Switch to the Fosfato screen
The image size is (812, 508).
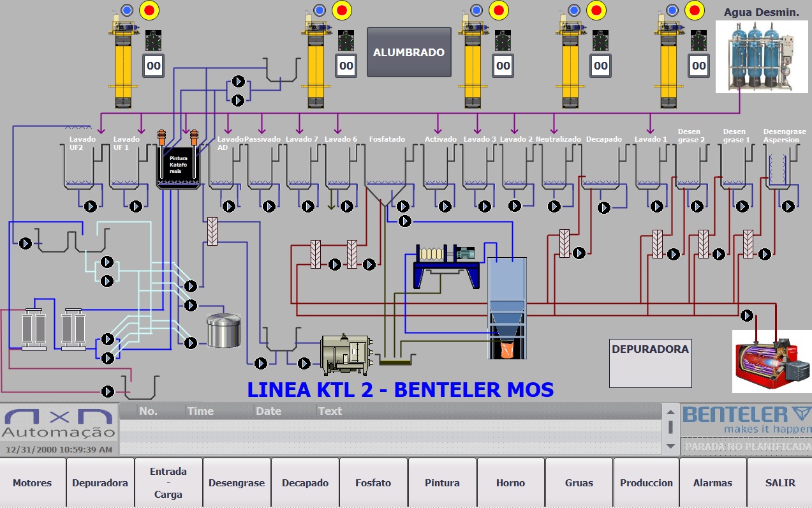(373, 483)
